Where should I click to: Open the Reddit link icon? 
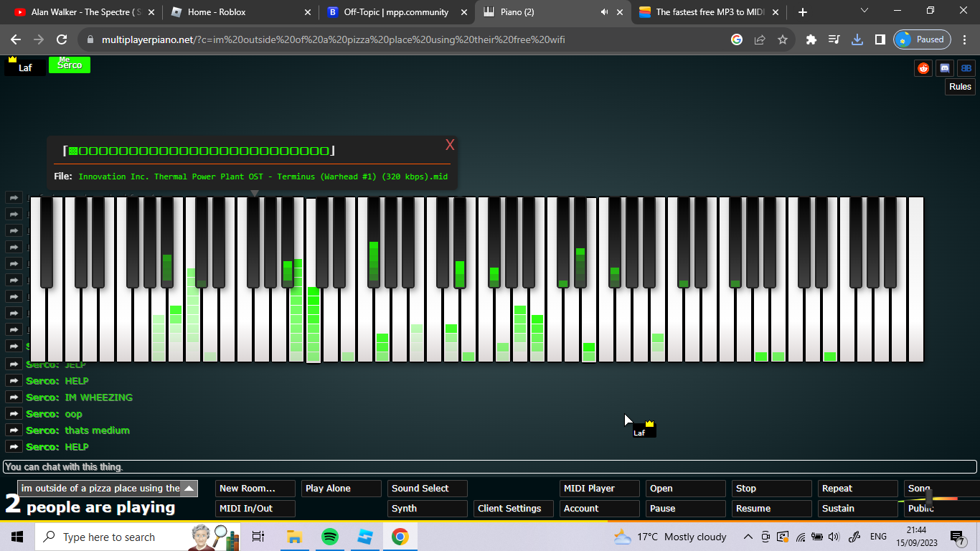tap(923, 68)
